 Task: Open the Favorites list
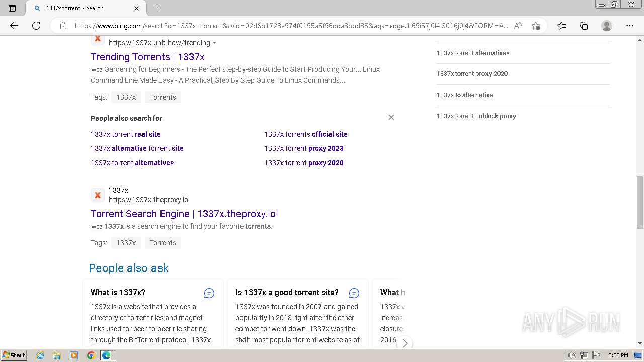click(x=561, y=26)
